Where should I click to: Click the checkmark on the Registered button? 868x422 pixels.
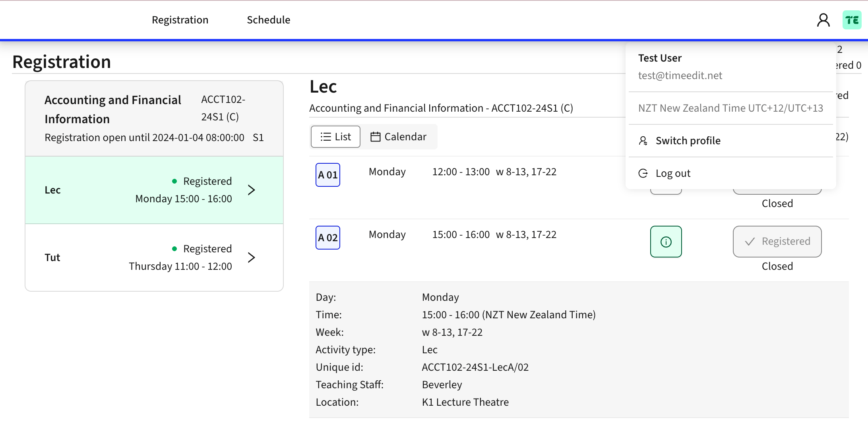[750, 241]
